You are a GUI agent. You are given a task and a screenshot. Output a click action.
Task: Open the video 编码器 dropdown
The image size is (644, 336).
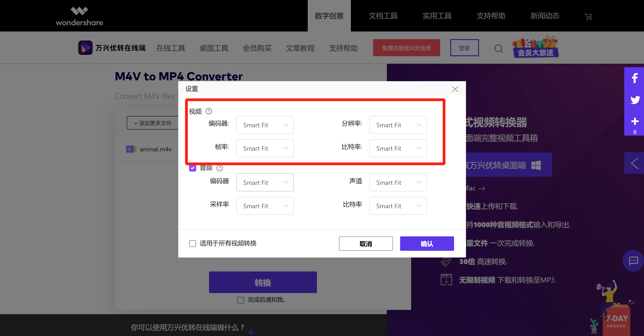tap(265, 125)
